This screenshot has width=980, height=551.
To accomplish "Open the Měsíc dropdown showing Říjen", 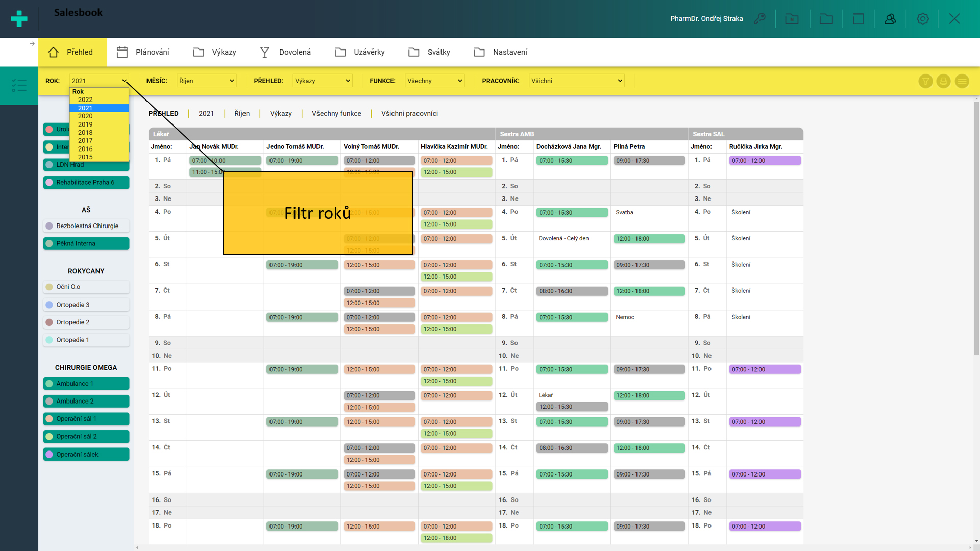I will click(x=206, y=81).
